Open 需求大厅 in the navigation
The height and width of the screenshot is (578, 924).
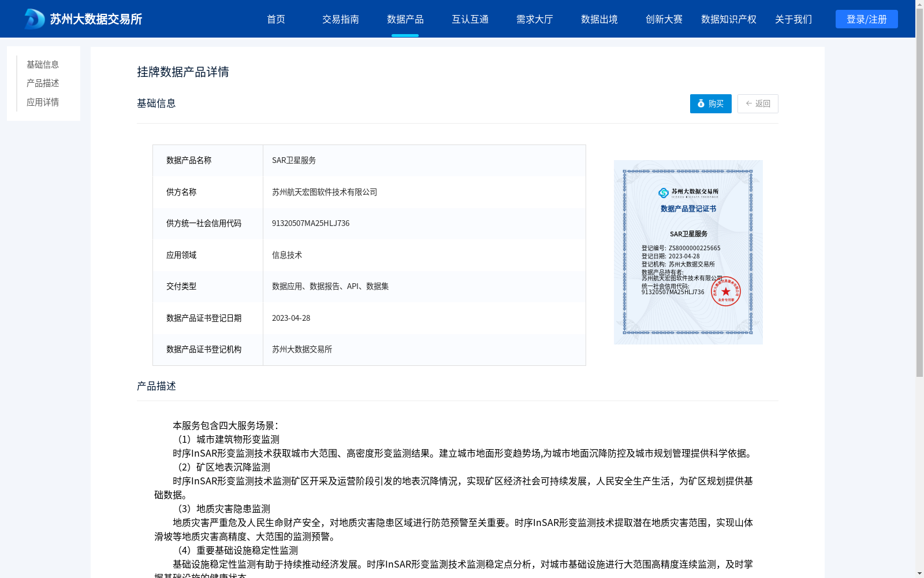click(535, 19)
